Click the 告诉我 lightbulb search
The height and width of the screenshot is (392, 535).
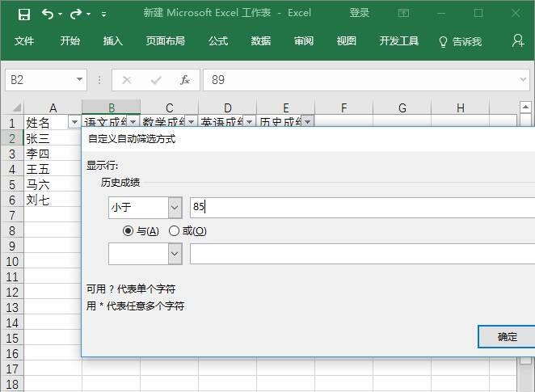point(460,41)
